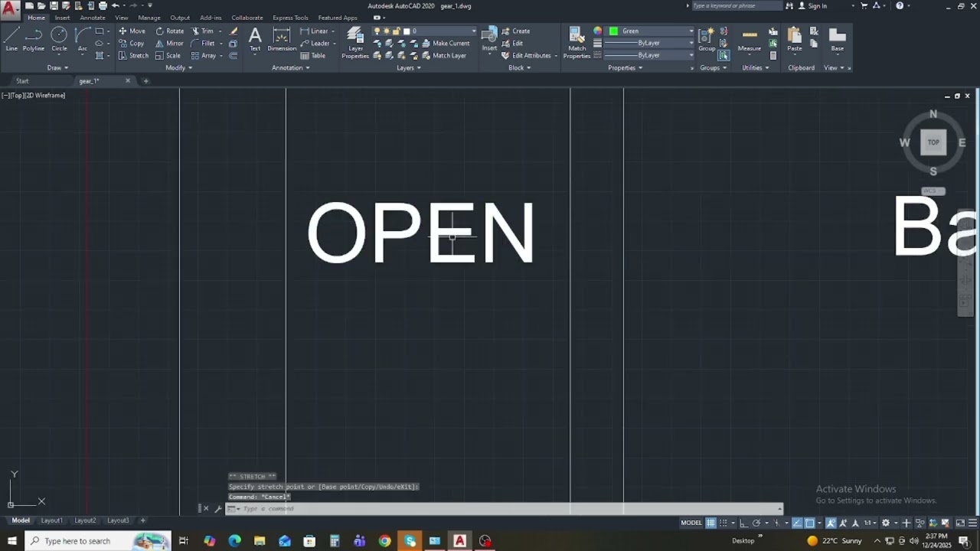
Task: Click the Linear dimension button
Action: click(x=317, y=31)
